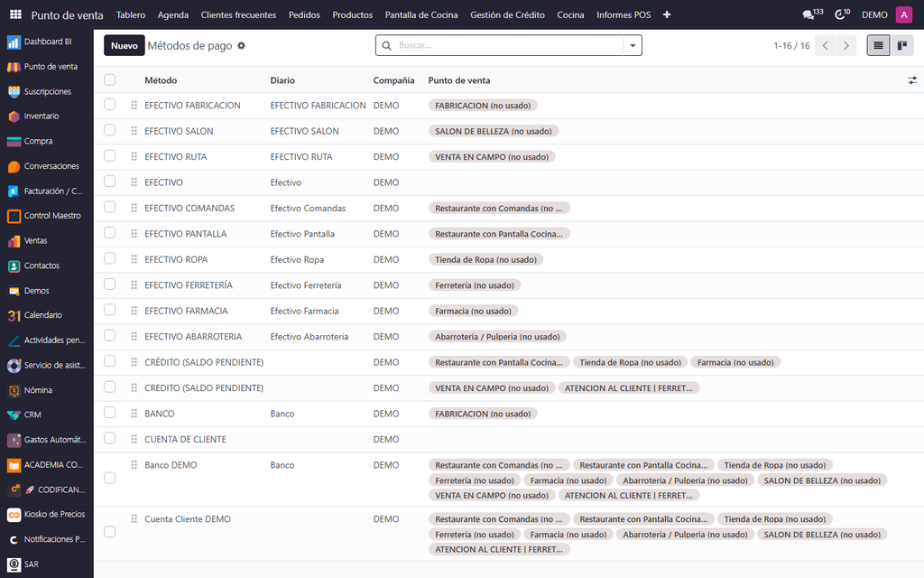Screen dimensions: 924x578
Task: Open the activities clock icon
Action: (842, 14)
